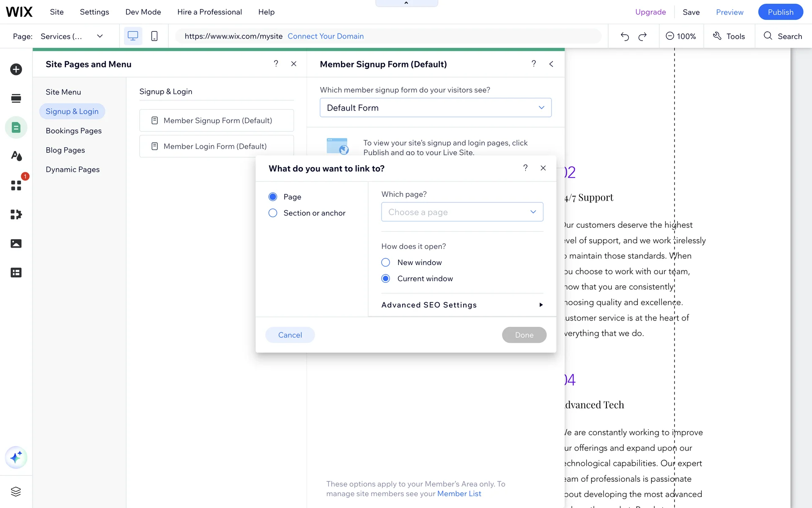Viewport: 812px width, 508px height.
Task: Select the Current window radio button
Action: coord(386,279)
